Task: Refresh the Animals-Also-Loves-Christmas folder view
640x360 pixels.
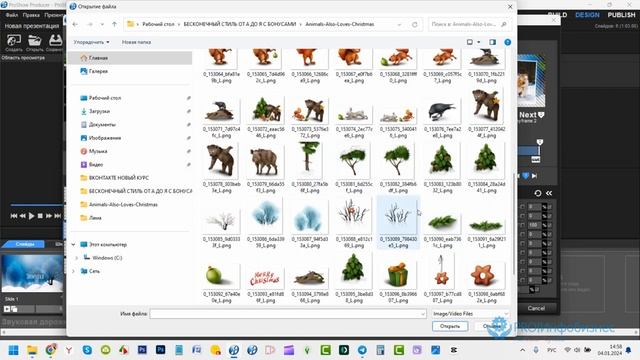Action: tap(415, 24)
